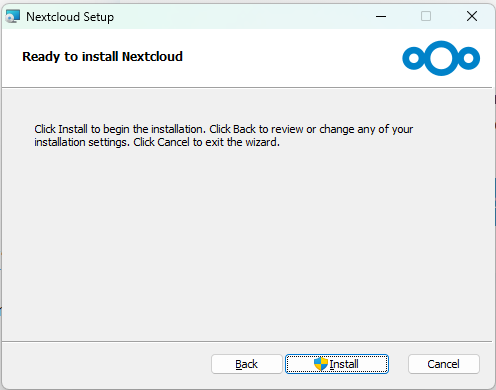Click the left small circle of Nextcloud logo
The width and height of the screenshot is (496, 390).
414,58
